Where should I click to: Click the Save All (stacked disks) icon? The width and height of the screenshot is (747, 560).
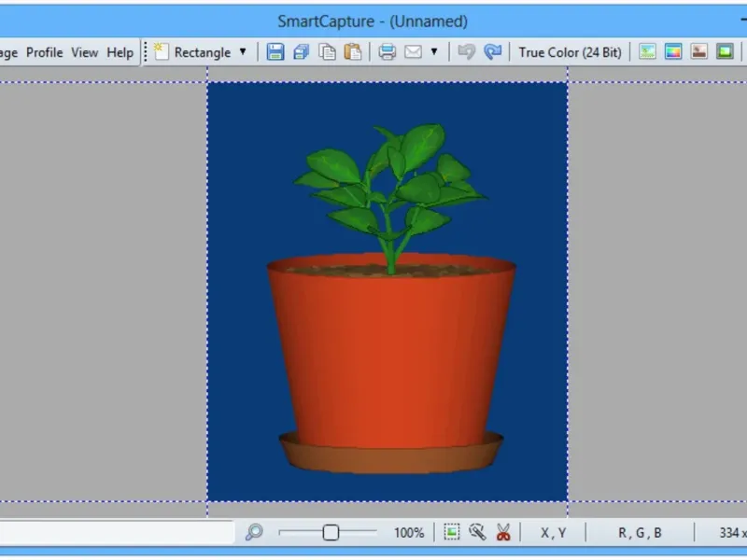301,52
